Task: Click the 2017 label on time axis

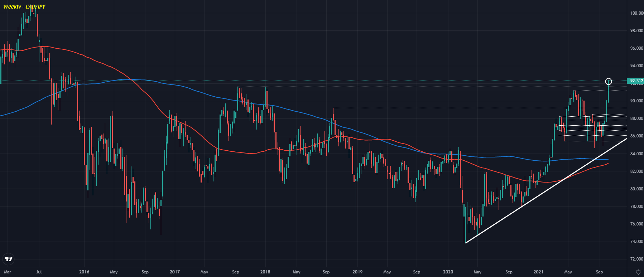Action: (175, 272)
